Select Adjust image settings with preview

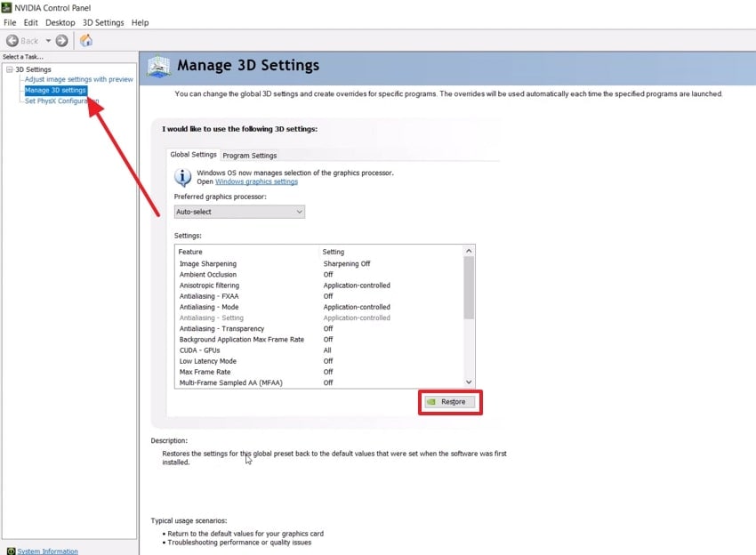pyautogui.click(x=76, y=79)
